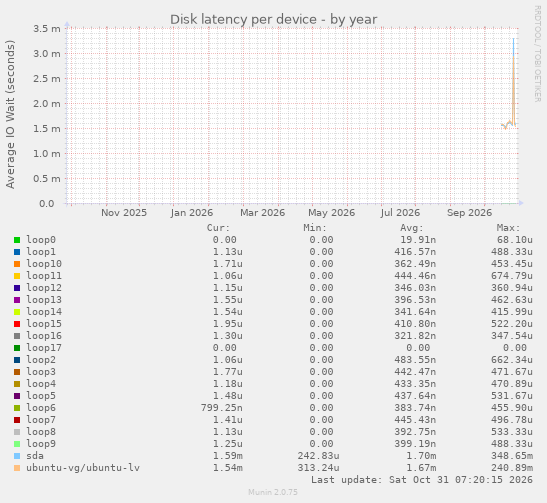Click sda avg value 1.70m
This screenshot has width=547, height=503.
click(x=421, y=456)
